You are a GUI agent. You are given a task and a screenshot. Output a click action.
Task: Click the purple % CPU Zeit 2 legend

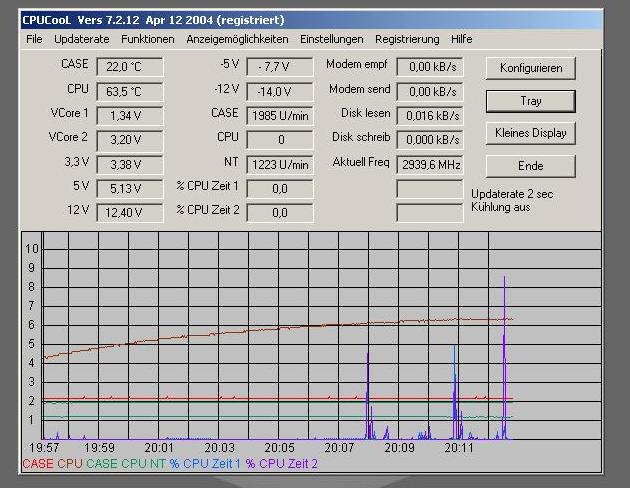point(282,464)
